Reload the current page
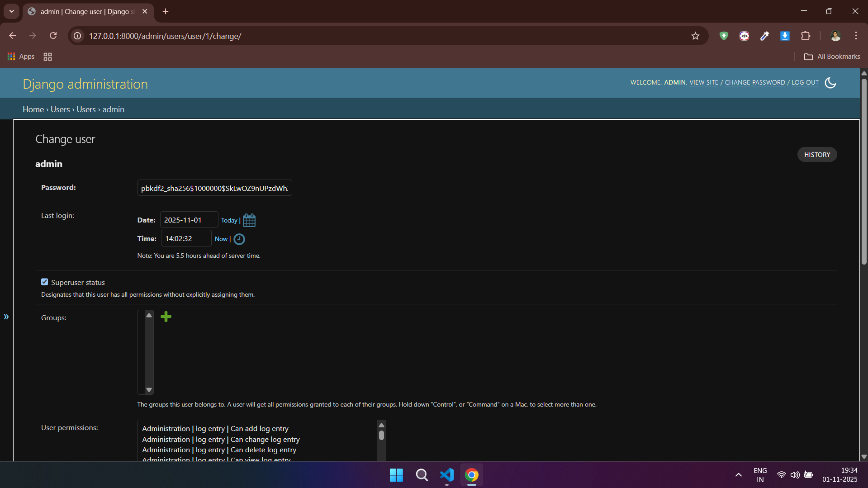The width and height of the screenshot is (868, 488). (x=53, y=36)
